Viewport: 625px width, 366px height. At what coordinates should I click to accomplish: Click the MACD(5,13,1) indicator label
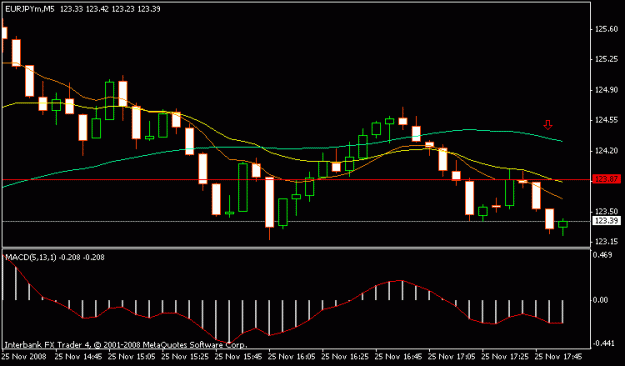point(31,258)
